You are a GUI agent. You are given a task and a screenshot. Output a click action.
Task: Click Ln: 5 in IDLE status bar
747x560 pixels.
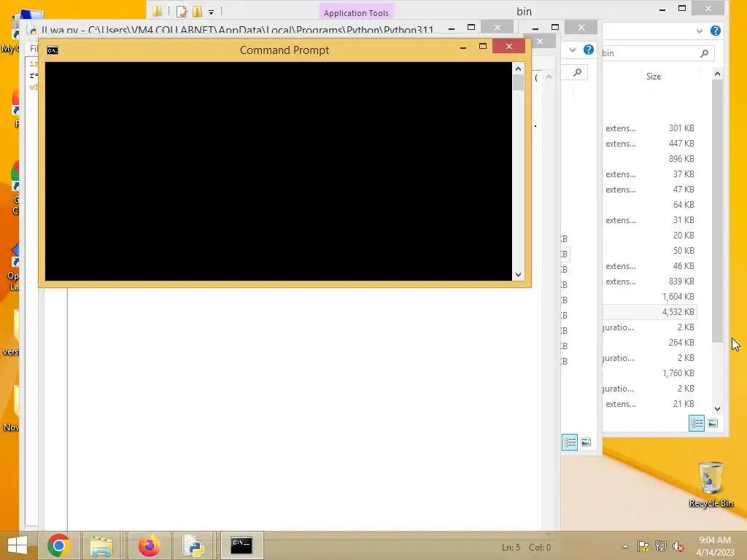511,548
